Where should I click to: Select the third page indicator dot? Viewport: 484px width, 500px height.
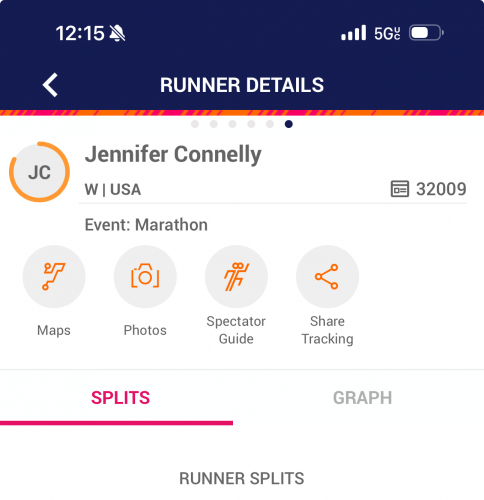coord(232,124)
